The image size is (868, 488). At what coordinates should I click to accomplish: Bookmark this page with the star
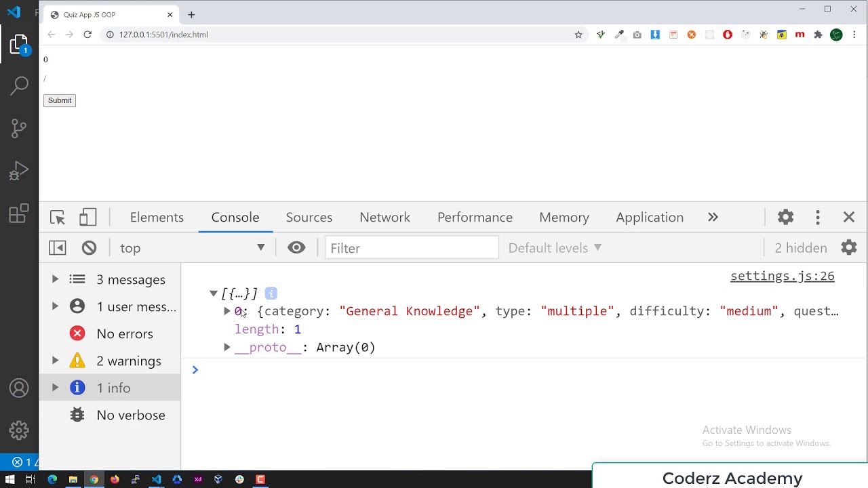tap(578, 35)
